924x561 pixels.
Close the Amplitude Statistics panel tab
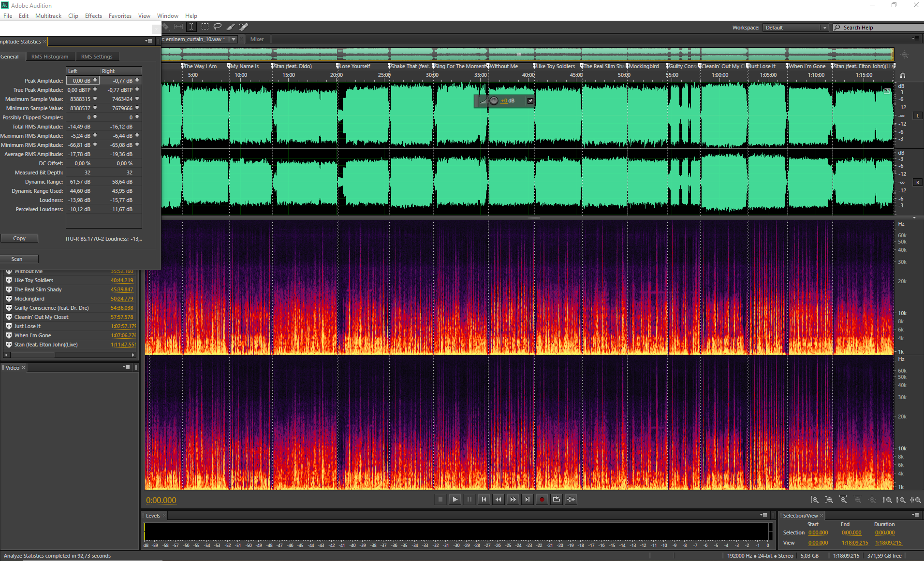[x=45, y=42]
